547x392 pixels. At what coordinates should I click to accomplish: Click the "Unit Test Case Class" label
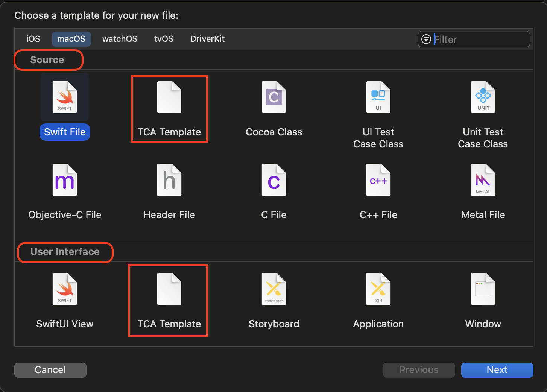pos(483,138)
